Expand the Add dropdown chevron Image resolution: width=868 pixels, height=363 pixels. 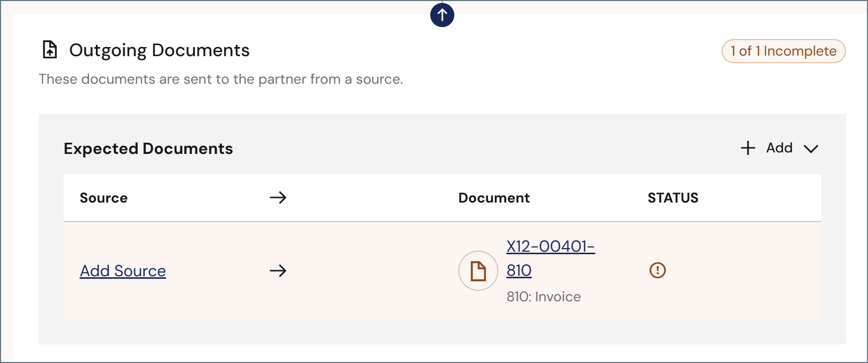[811, 148]
